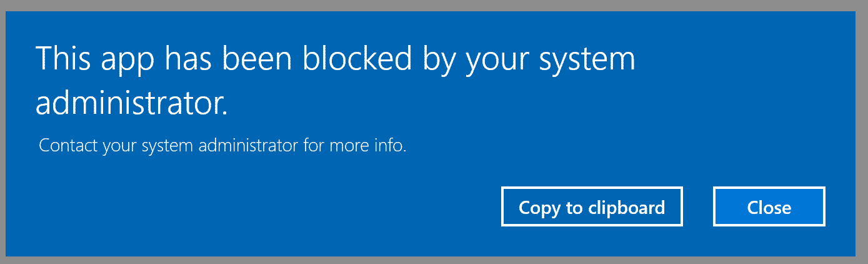This screenshot has width=868, height=264.
Task: Click the Copy to clipboard button
Action: (591, 207)
